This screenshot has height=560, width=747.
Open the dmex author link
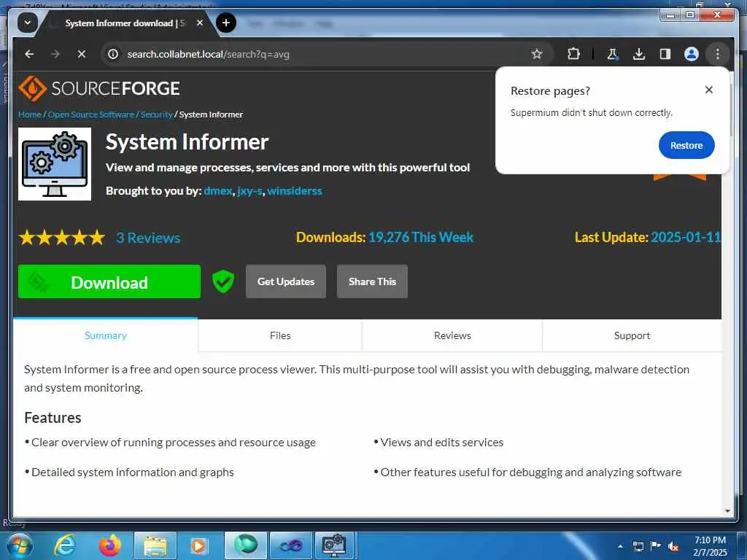tap(217, 191)
